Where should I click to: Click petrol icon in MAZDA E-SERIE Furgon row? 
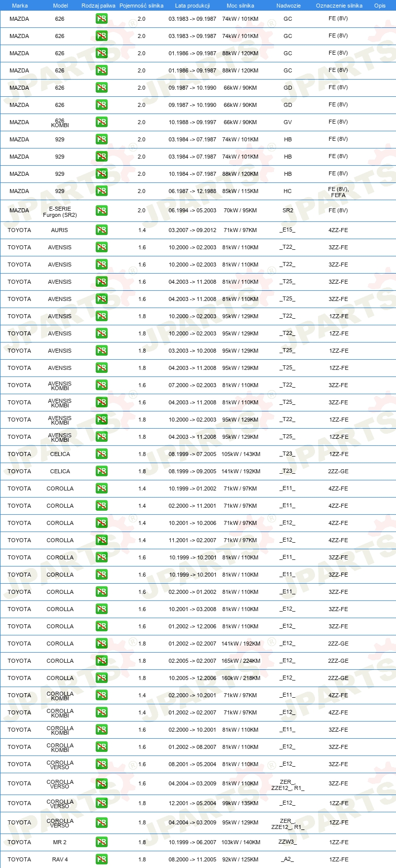[102, 210]
